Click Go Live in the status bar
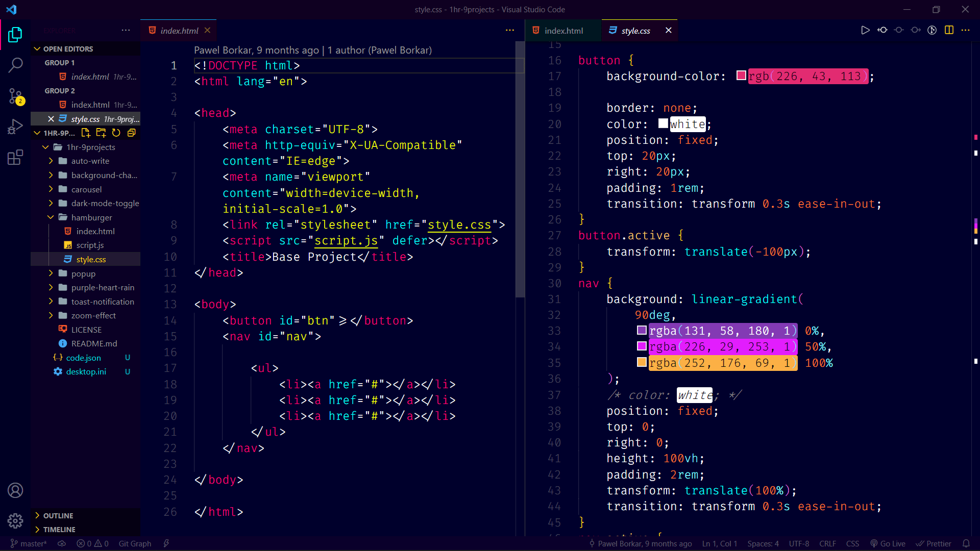The image size is (980, 551). [888, 543]
